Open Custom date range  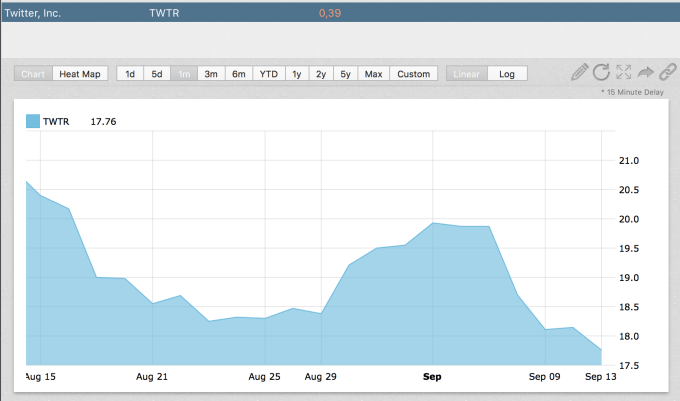click(413, 74)
